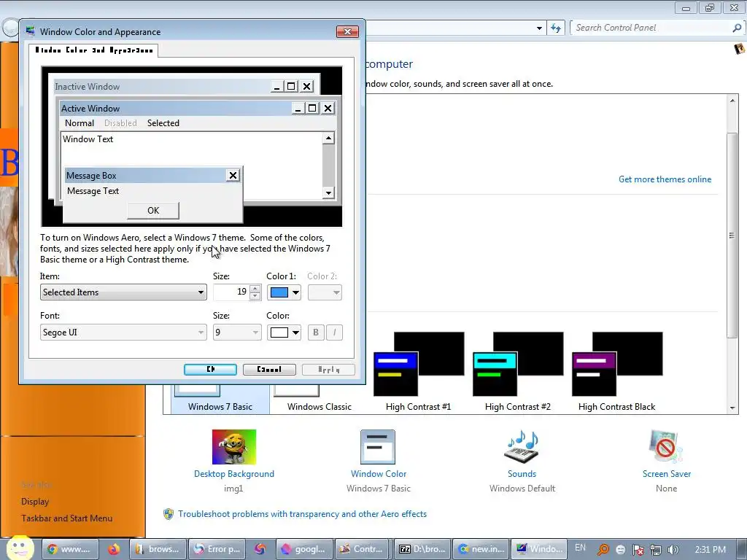Open Firefox in the taskbar

click(113, 549)
